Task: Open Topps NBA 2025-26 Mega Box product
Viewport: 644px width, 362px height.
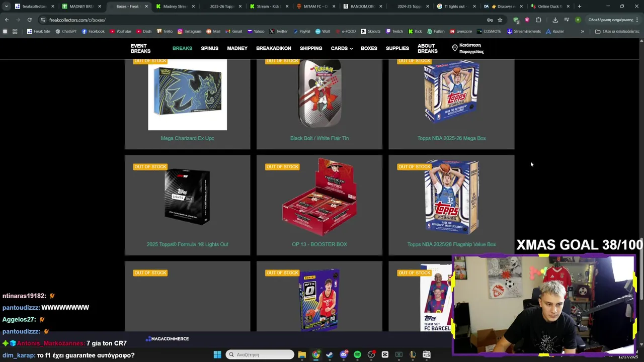Action: [451, 138]
